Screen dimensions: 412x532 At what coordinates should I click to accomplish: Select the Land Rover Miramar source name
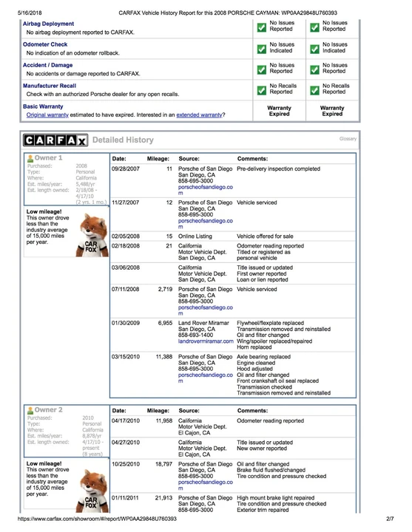[203, 324]
